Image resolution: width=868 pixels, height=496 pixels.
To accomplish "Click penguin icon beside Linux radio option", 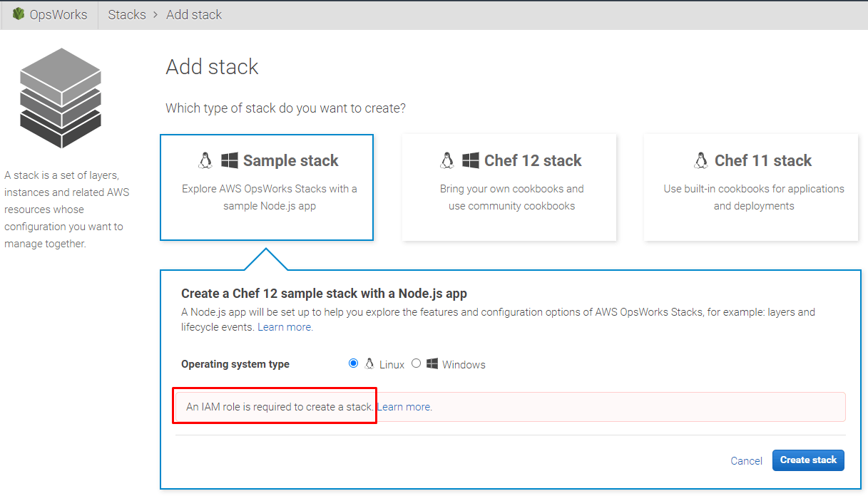I will pos(369,364).
